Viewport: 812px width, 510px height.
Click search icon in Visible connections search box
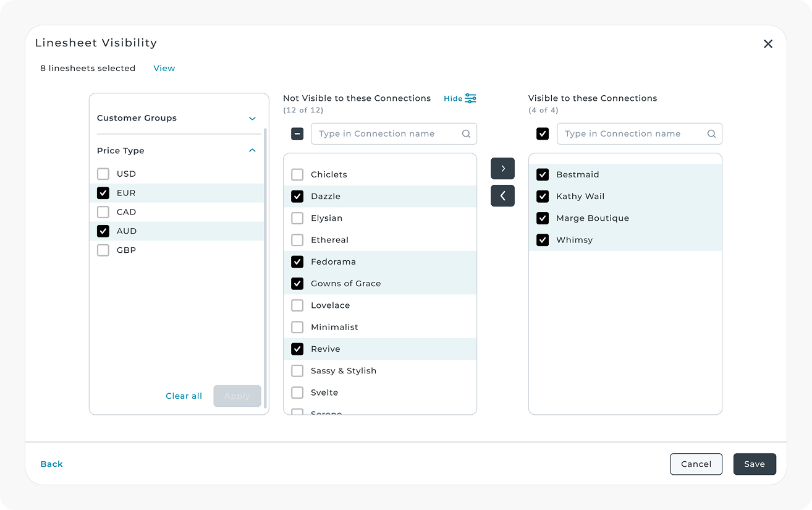[711, 134]
